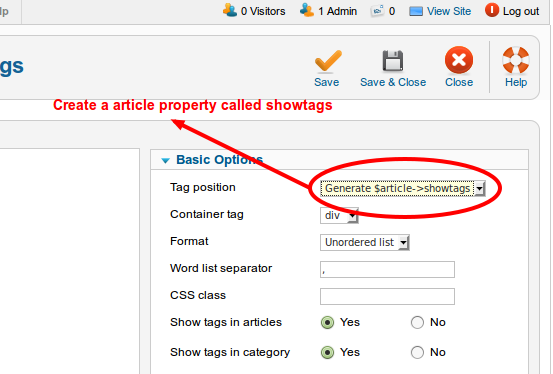The image size is (553, 374).
Task: Click the Save & Close floppy disk icon
Action: point(393,61)
